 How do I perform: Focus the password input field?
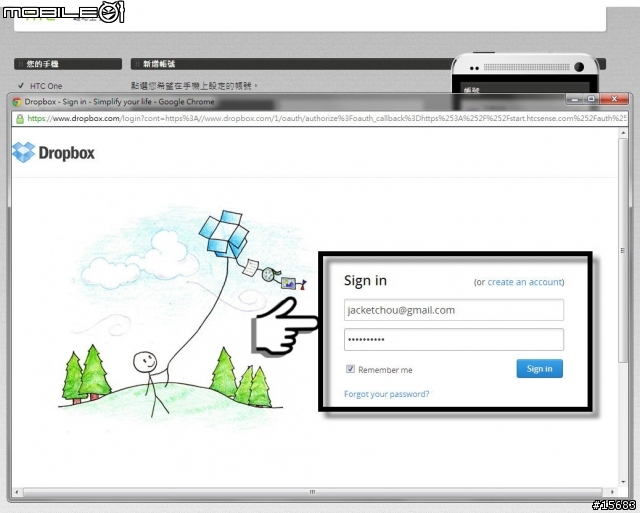tap(453, 340)
